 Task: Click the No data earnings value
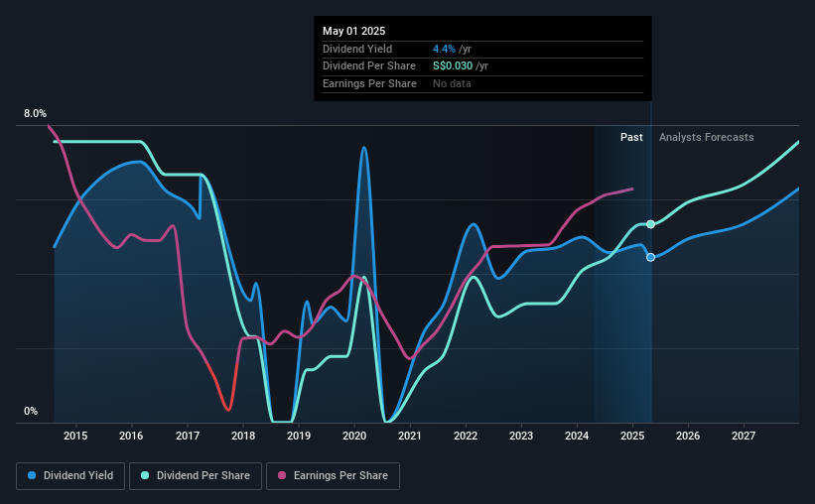pyautogui.click(x=453, y=83)
